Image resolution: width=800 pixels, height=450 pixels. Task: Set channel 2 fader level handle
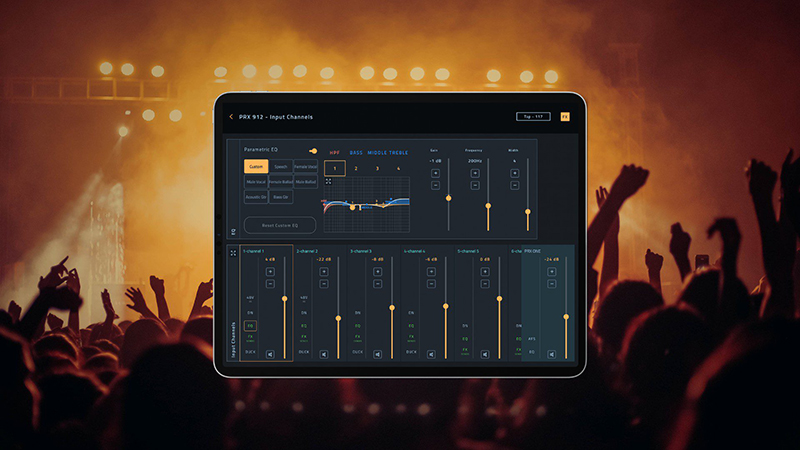338,318
